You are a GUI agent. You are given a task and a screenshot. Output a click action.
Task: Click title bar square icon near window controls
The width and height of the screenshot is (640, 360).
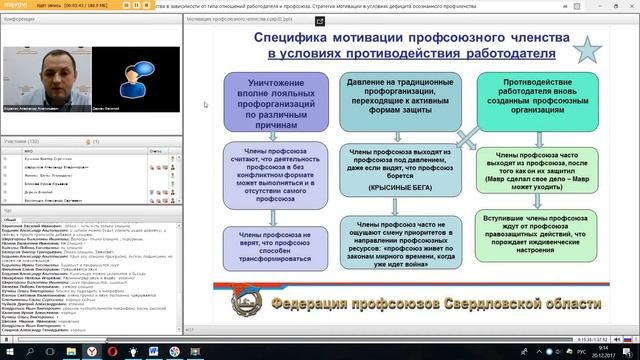577,6
